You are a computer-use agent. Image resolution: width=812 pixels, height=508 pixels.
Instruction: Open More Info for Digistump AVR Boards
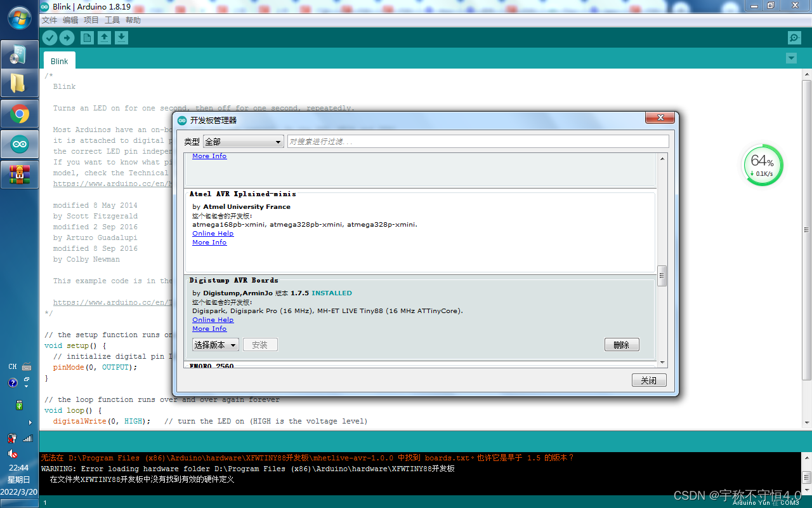coord(209,329)
